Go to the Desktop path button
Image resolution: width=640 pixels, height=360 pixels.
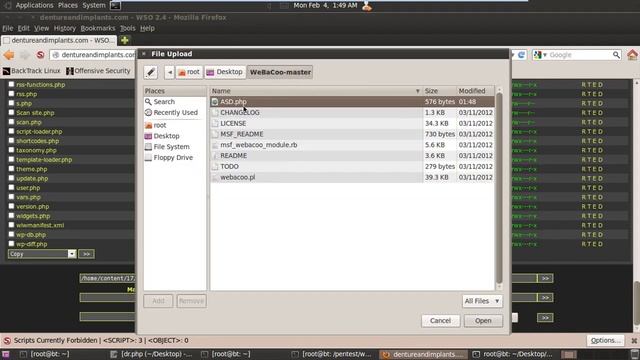(x=225, y=72)
